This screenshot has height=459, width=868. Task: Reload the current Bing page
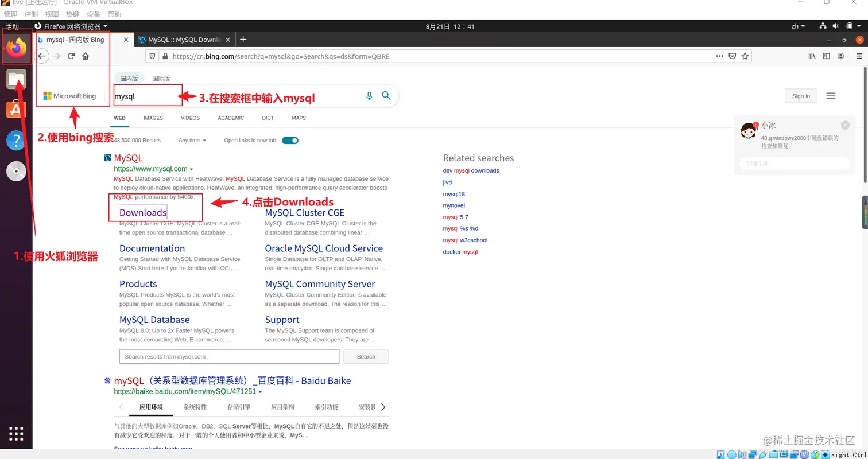pos(71,56)
